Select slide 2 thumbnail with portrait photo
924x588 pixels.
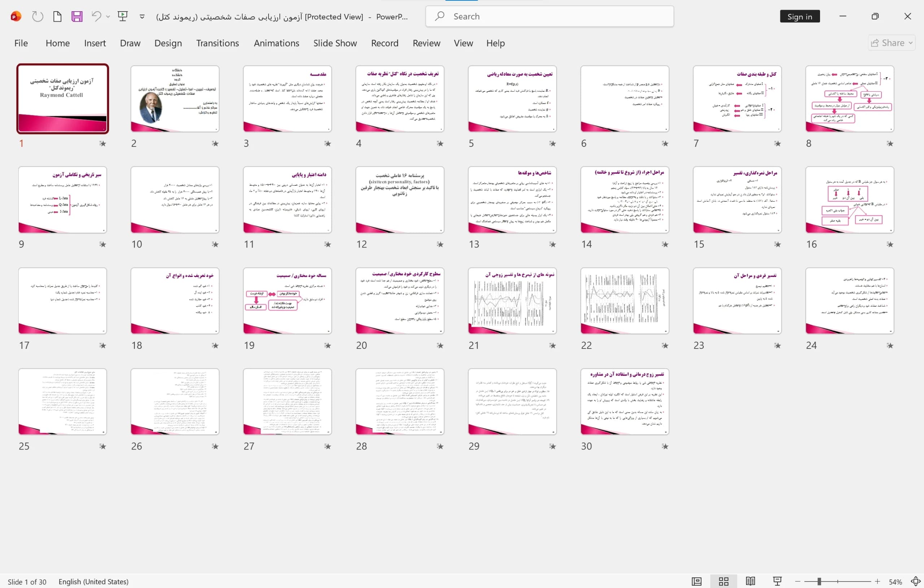(175, 98)
